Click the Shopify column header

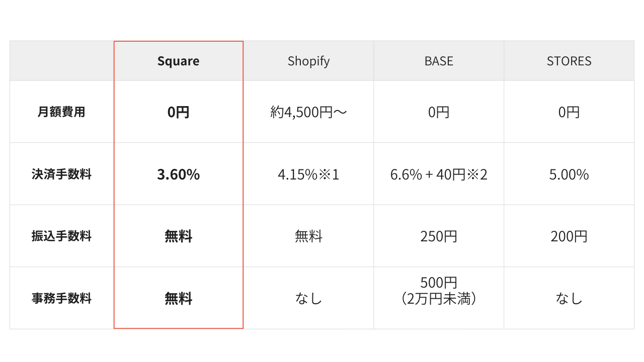(308, 61)
